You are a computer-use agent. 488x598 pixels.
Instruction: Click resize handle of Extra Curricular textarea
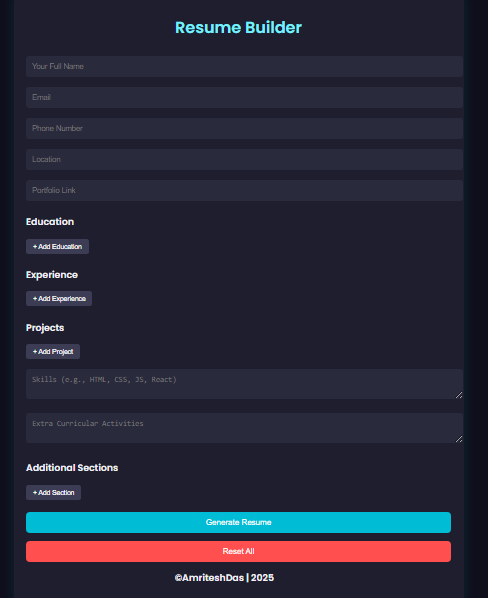459,439
